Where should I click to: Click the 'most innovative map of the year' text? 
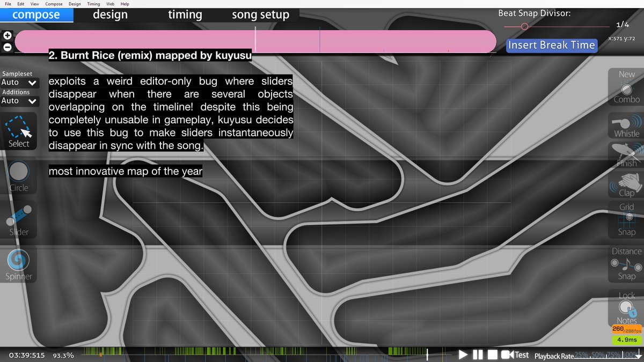[x=126, y=172]
